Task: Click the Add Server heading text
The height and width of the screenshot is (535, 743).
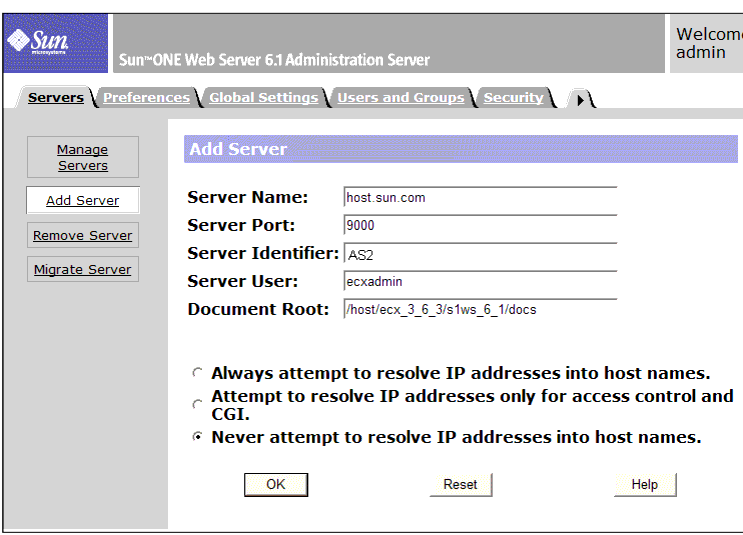Action: [238, 149]
